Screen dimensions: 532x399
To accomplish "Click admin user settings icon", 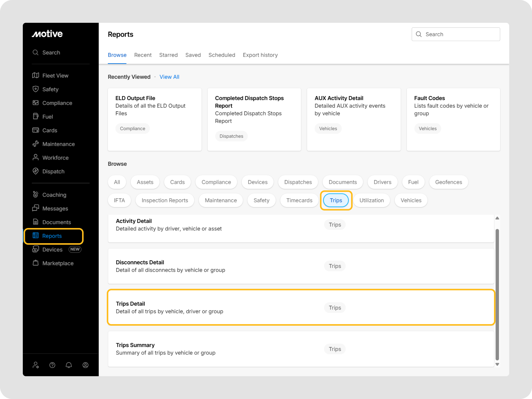I will [36, 365].
